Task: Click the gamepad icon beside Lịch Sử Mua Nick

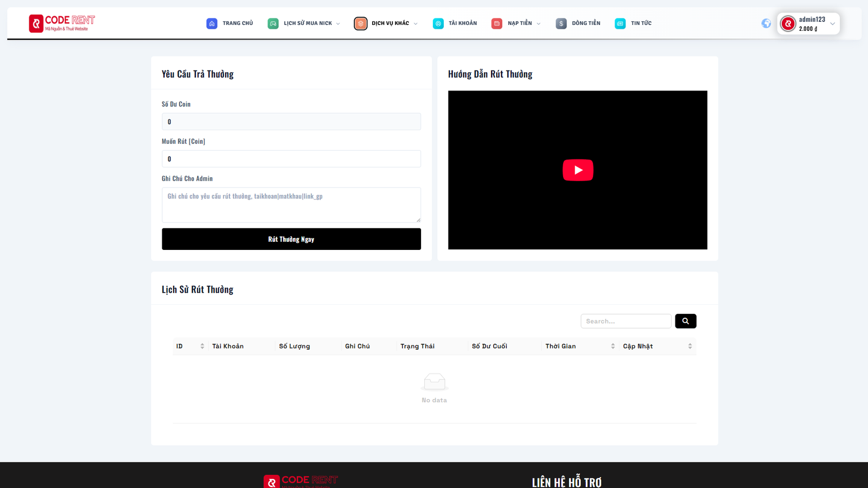Action: pos(273,23)
